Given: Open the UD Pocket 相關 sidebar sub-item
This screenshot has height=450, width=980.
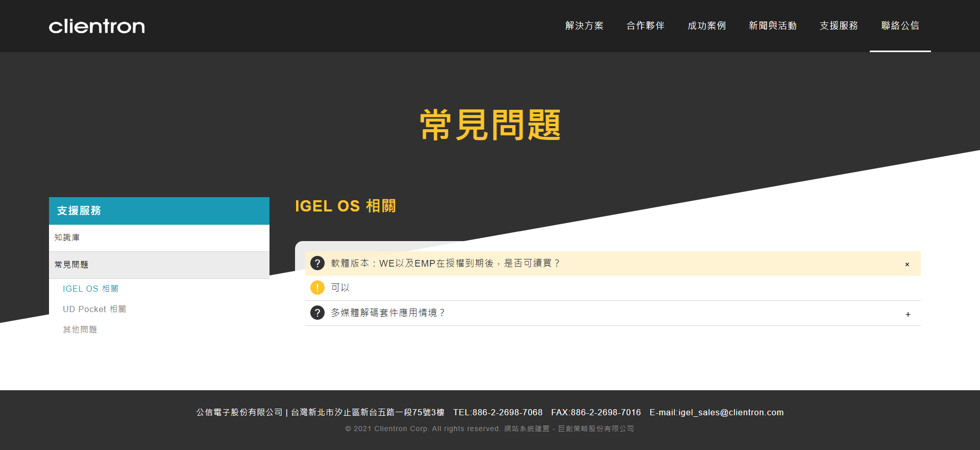Looking at the screenshot, I should pos(94,310).
